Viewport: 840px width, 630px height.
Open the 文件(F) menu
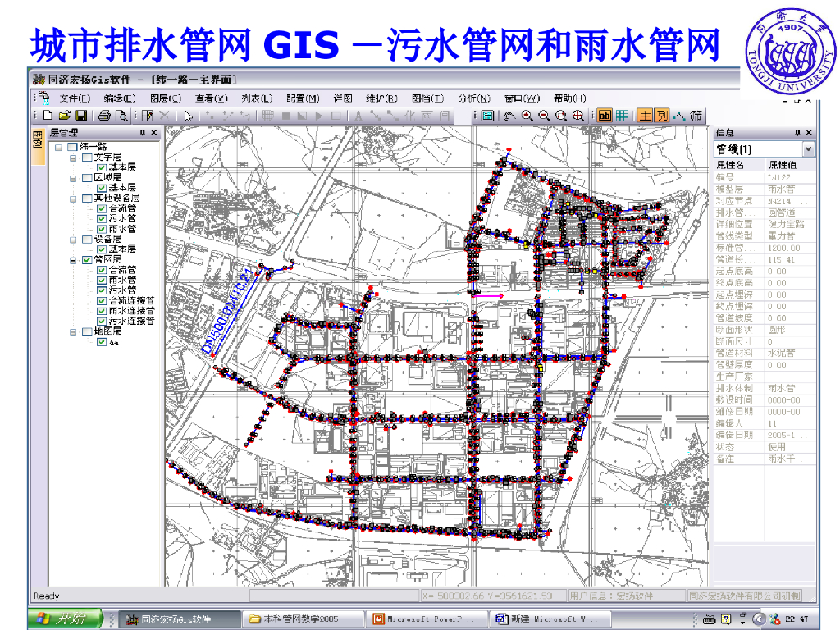click(x=74, y=98)
